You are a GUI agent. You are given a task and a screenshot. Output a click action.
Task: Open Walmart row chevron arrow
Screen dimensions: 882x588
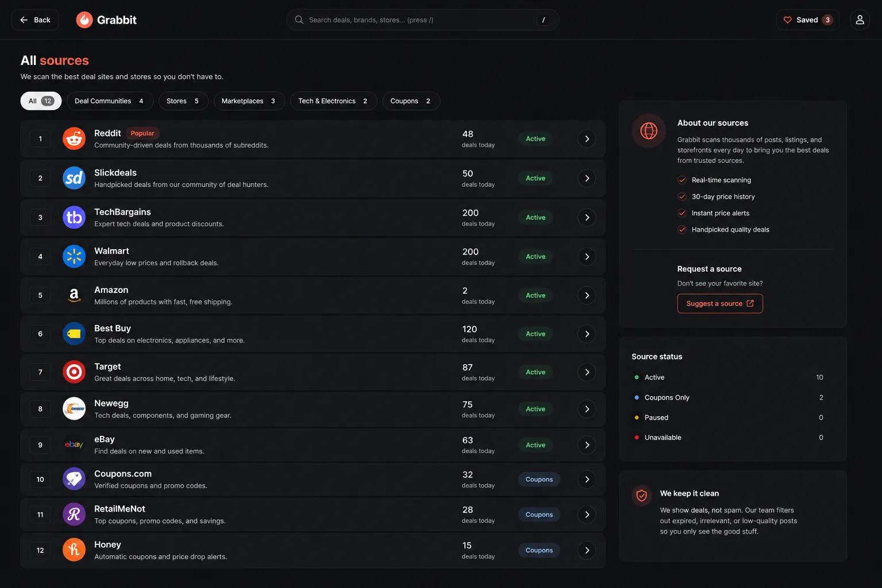[x=587, y=257]
